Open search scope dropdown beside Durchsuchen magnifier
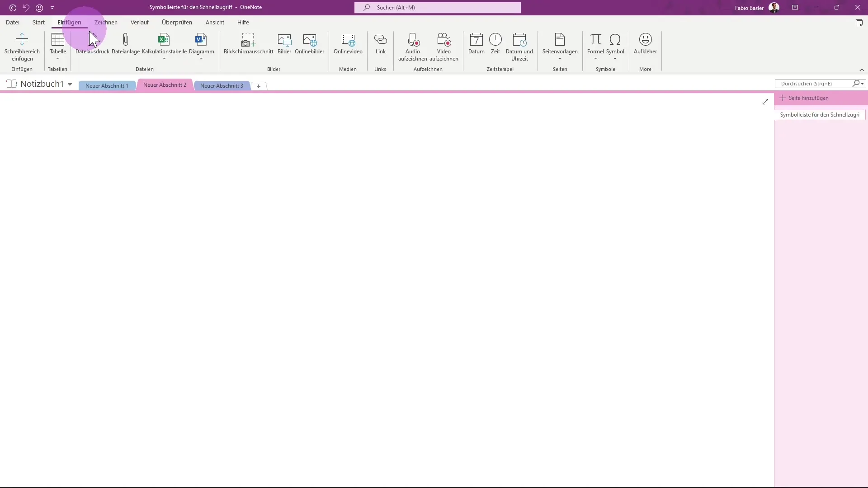The image size is (868, 488). pyautogui.click(x=863, y=84)
